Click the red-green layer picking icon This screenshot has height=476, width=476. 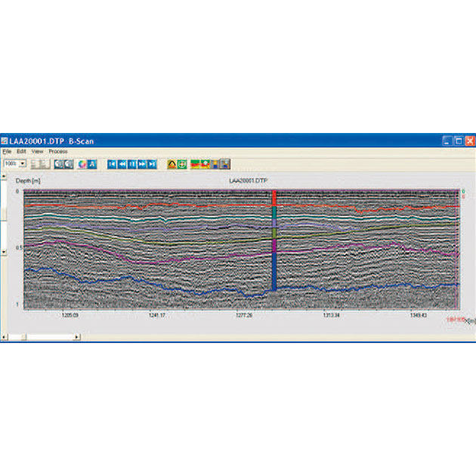[x=199, y=164]
